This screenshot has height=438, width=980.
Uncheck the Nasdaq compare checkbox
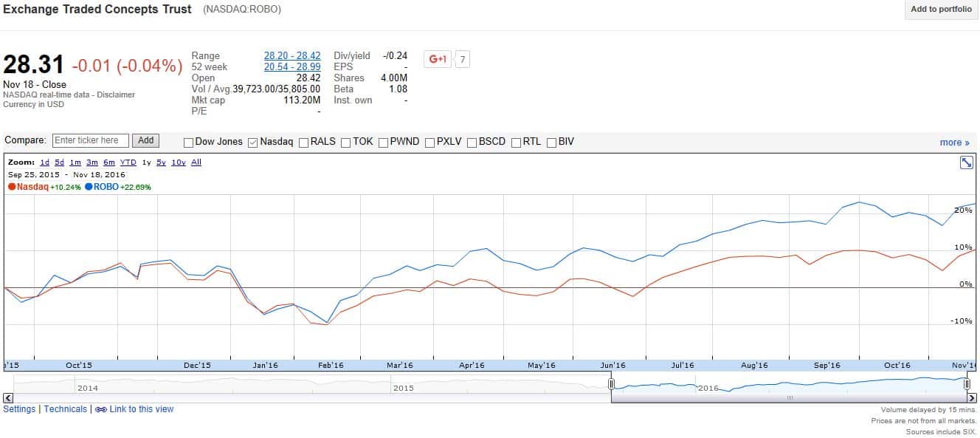coord(253,142)
